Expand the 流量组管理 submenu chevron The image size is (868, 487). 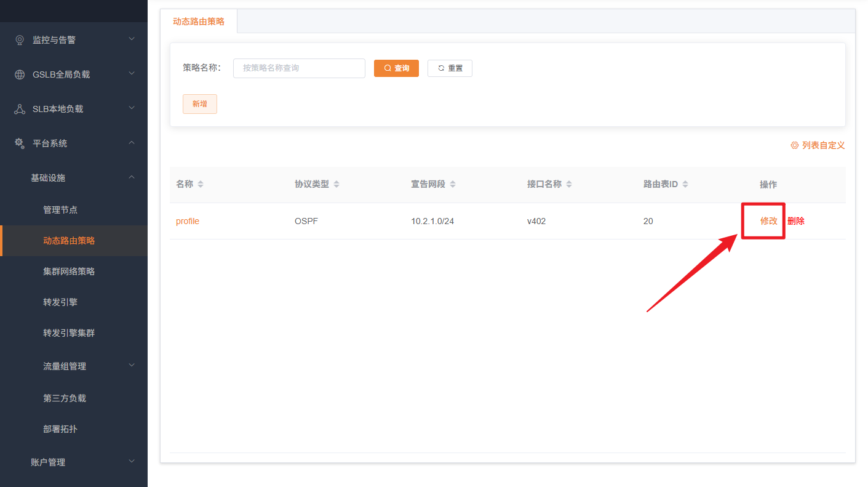pos(131,366)
